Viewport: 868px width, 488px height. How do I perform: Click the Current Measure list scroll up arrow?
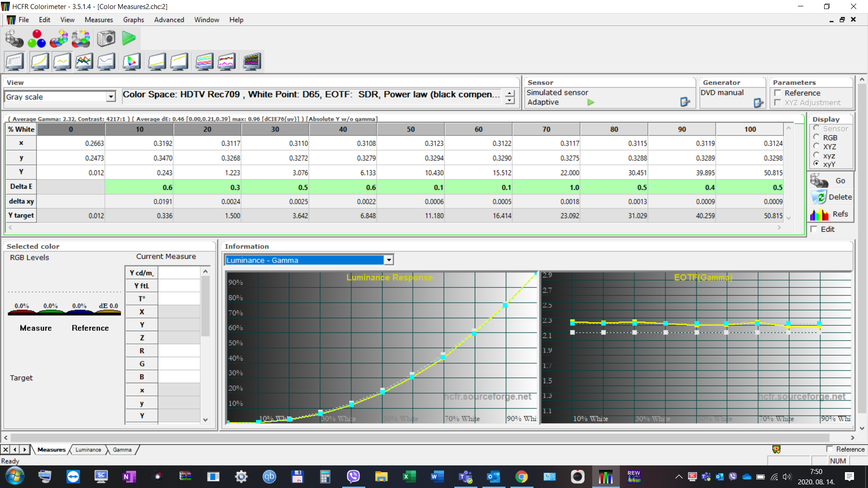click(x=205, y=271)
